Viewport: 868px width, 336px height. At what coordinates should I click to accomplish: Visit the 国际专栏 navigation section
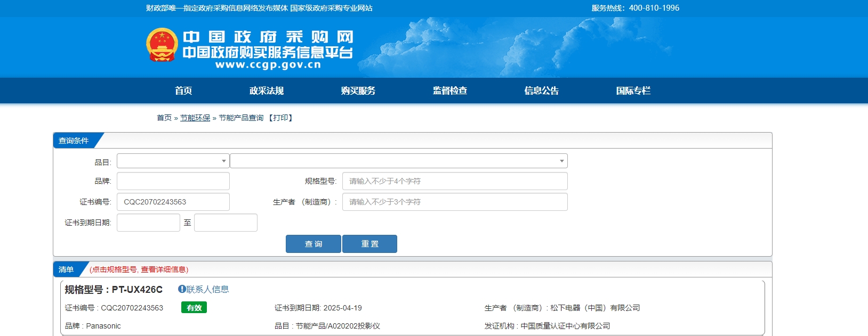coord(633,91)
